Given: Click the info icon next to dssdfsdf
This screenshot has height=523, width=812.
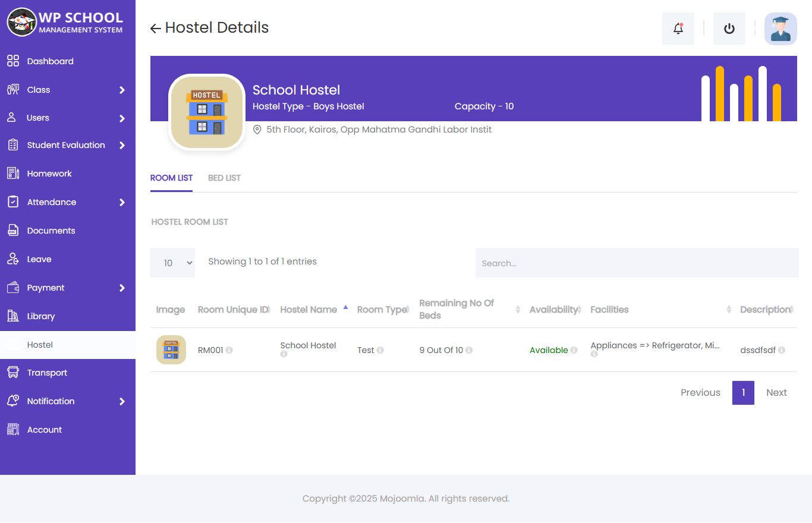Looking at the screenshot, I should (x=782, y=350).
